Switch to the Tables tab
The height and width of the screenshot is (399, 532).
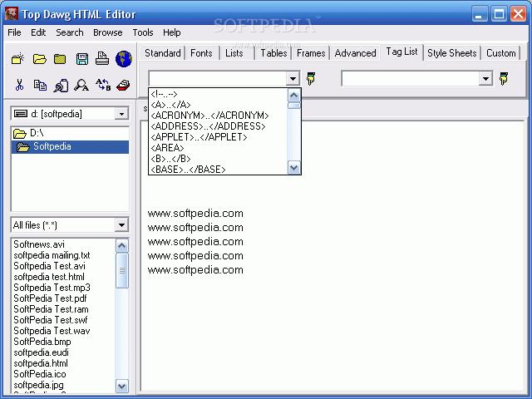tap(273, 53)
